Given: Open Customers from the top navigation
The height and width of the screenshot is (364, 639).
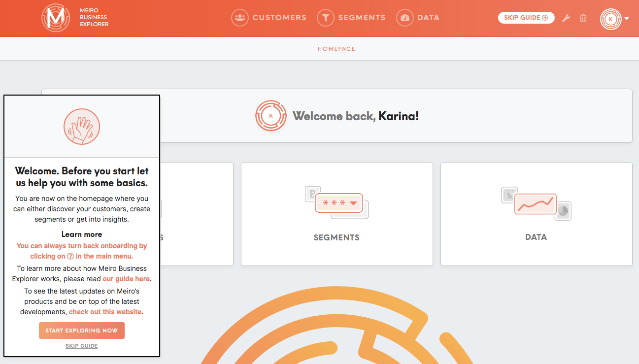Looking at the screenshot, I should pos(269,18).
